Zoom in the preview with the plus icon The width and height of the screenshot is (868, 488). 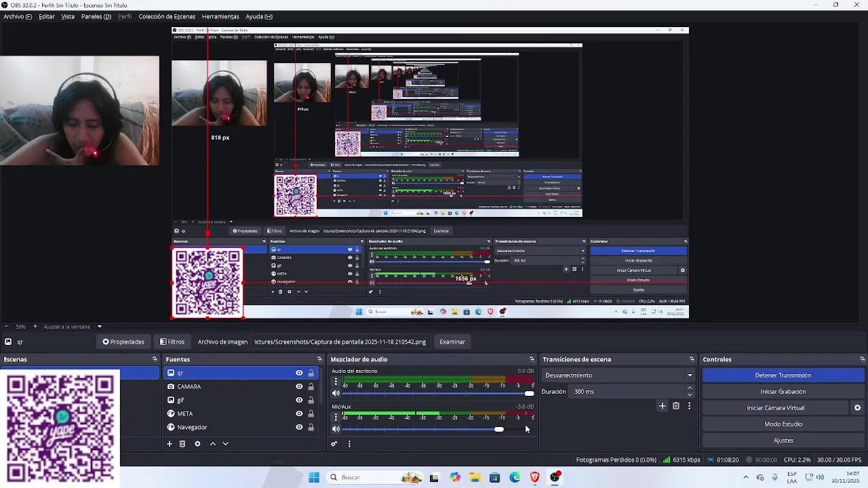pyautogui.click(x=35, y=327)
